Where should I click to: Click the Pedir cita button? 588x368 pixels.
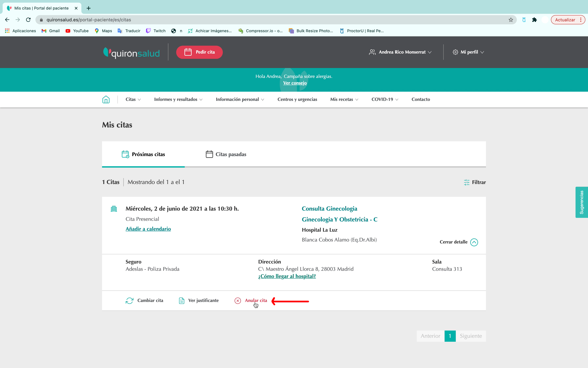tap(199, 52)
